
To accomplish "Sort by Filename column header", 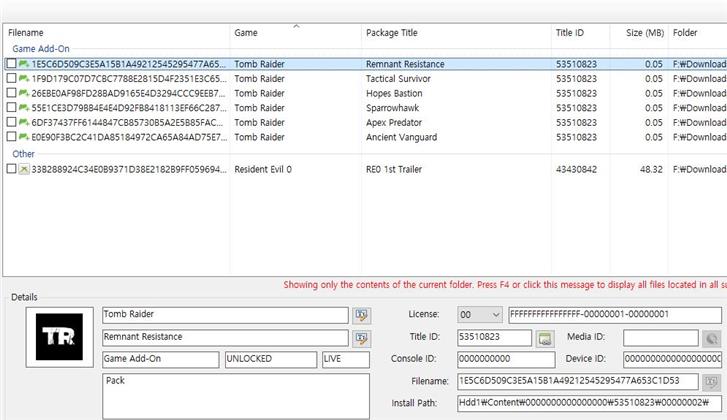I will (x=26, y=33).
